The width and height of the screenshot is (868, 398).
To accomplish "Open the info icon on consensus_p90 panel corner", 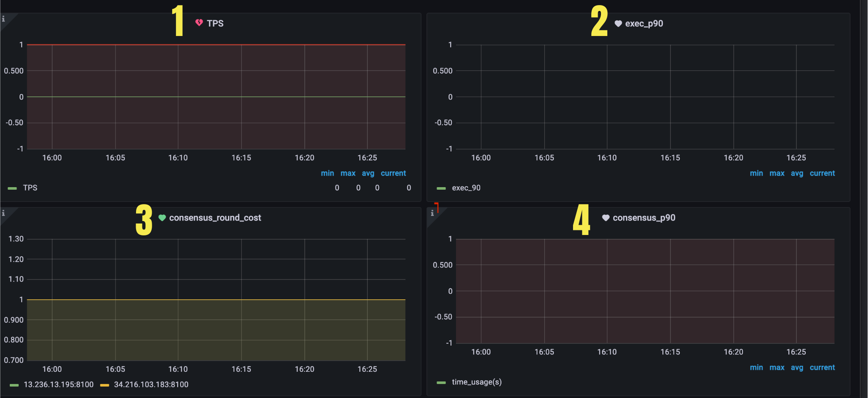I will pyautogui.click(x=432, y=213).
